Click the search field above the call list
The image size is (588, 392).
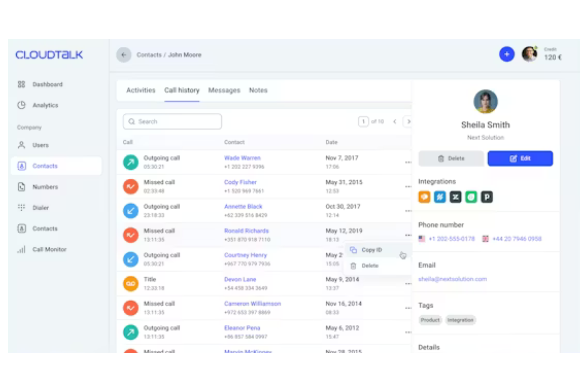[x=172, y=121]
